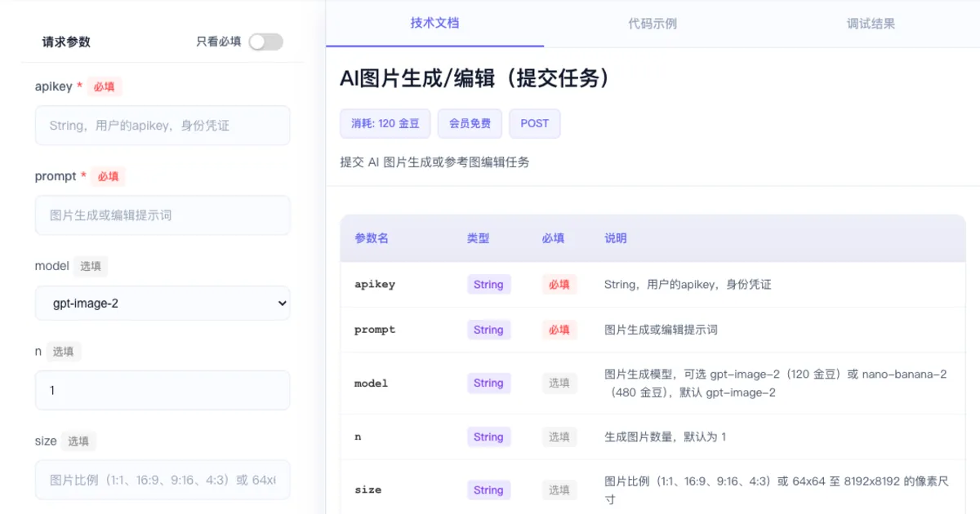Toggle the 只看必填 switch
This screenshot has width=980, height=514.
(265, 42)
